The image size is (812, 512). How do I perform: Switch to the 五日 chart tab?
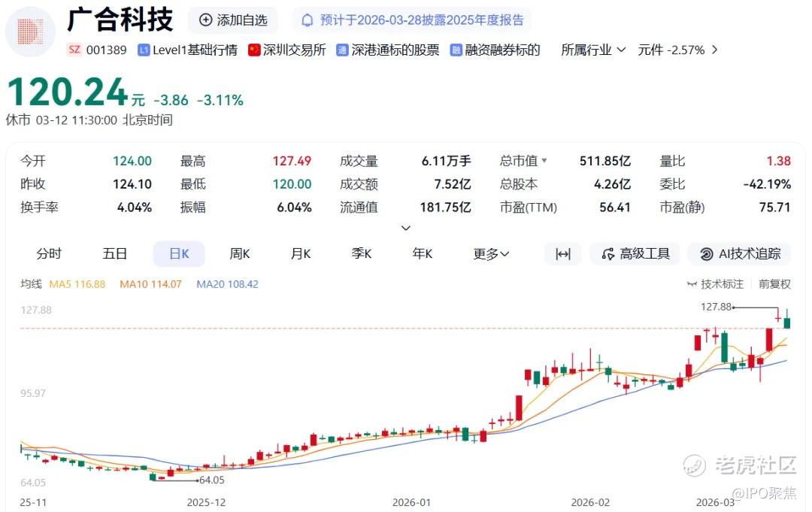(x=114, y=253)
